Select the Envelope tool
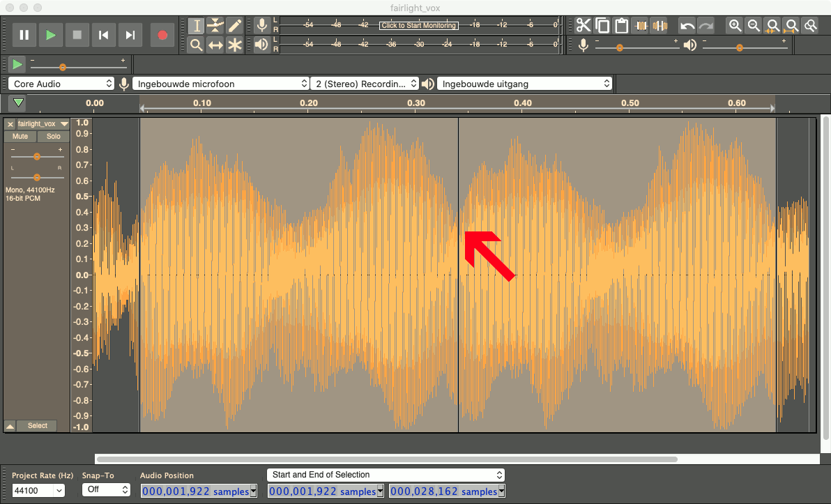This screenshot has height=504, width=831. pos(215,25)
